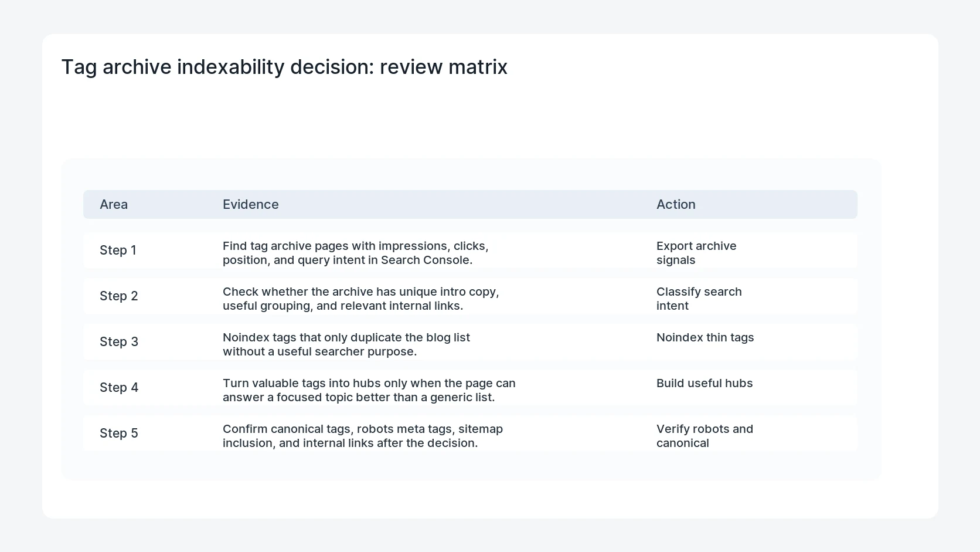Click the 'Step 1' row label
This screenshot has width=980, height=552.
point(118,250)
